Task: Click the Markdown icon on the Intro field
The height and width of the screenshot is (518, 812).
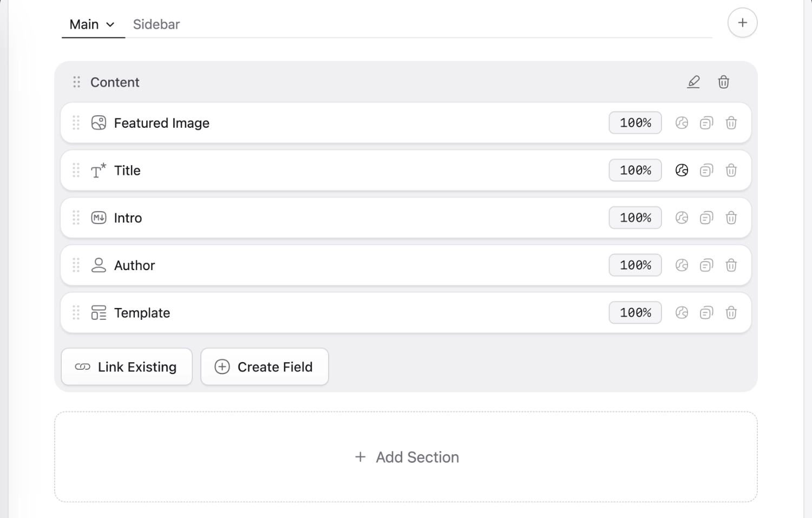Action: pos(99,218)
